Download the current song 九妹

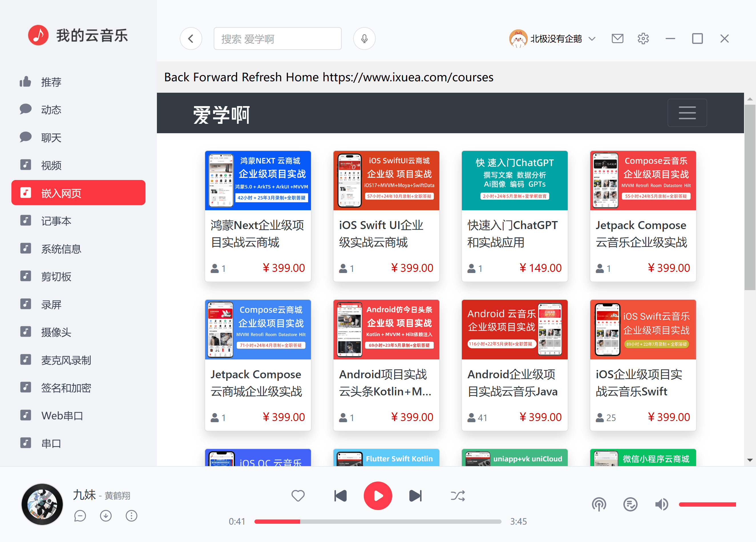coord(106,516)
